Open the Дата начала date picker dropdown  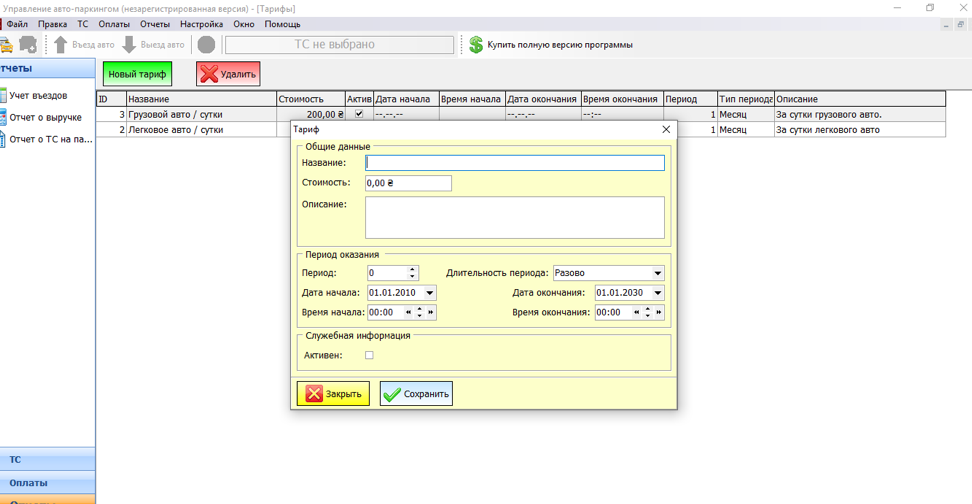coord(430,293)
